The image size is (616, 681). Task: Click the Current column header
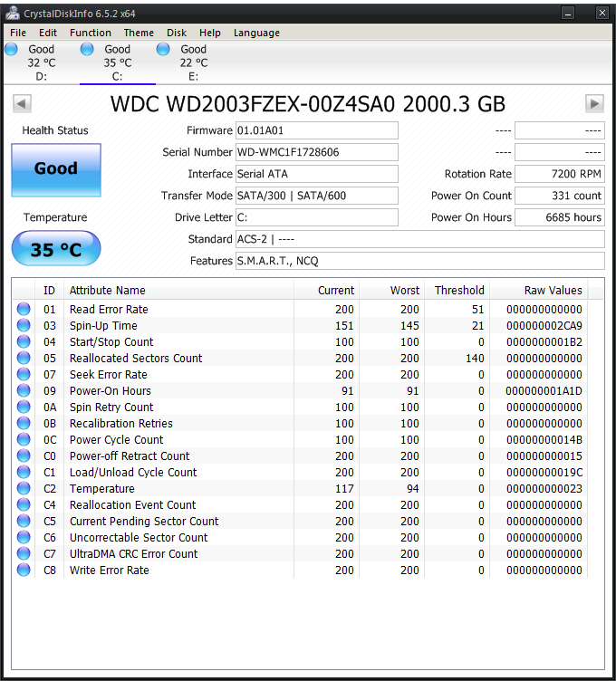326,290
